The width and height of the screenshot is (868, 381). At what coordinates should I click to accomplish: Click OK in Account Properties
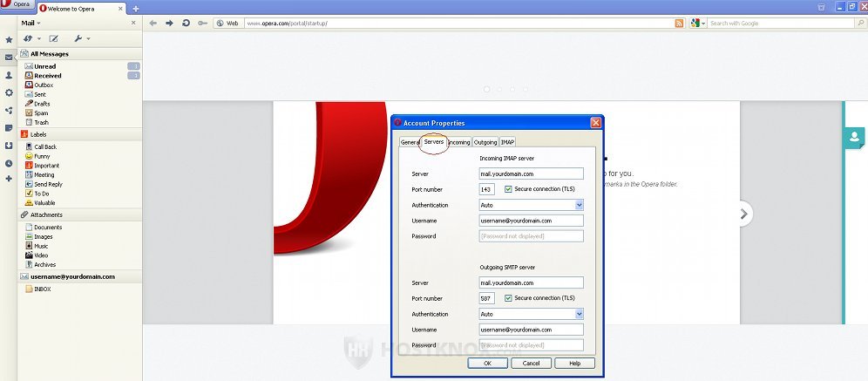click(487, 364)
